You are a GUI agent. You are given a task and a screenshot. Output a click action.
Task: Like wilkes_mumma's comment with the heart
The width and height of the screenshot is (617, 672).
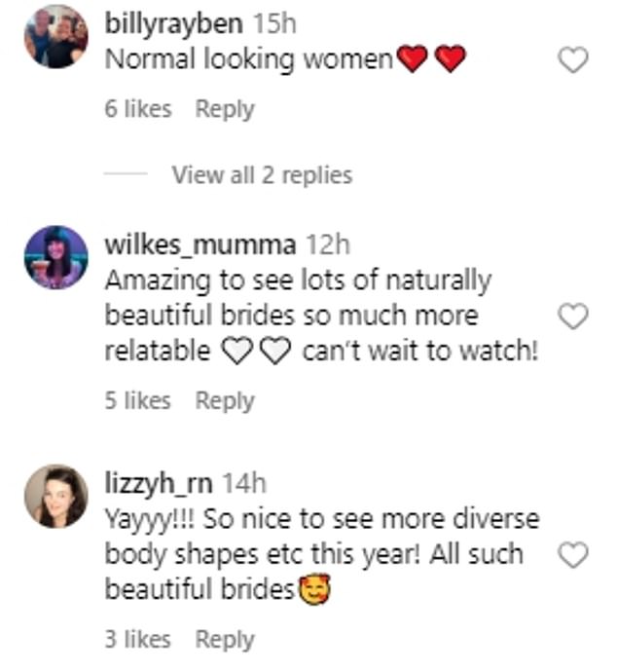pyautogui.click(x=573, y=317)
